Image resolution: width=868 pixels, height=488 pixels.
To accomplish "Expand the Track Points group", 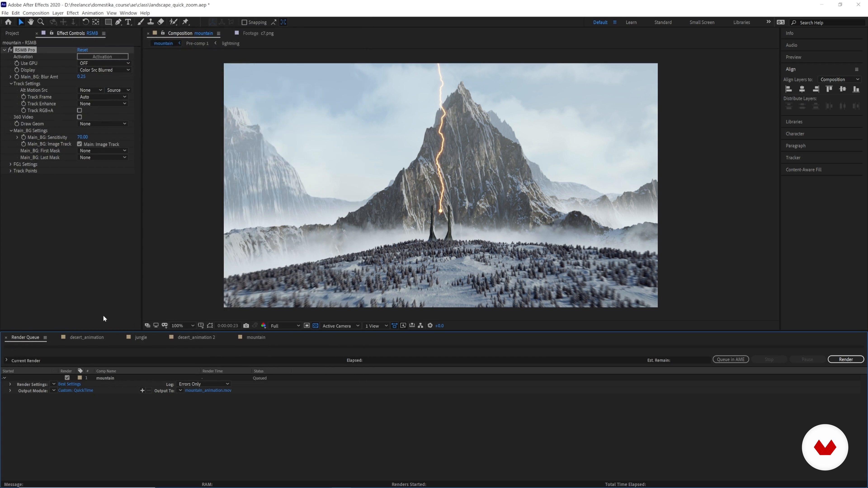I will [x=11, y=171].
